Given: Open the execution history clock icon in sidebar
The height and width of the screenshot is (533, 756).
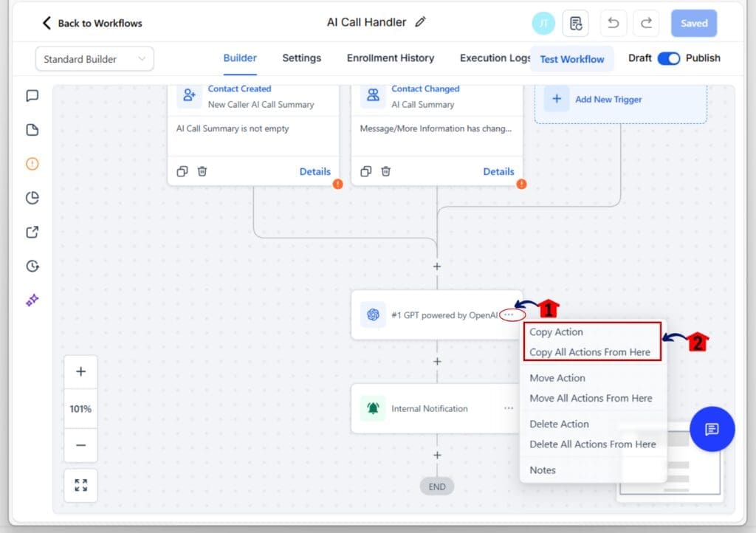Looking at the screenshot, I should (x=32, y=265).
